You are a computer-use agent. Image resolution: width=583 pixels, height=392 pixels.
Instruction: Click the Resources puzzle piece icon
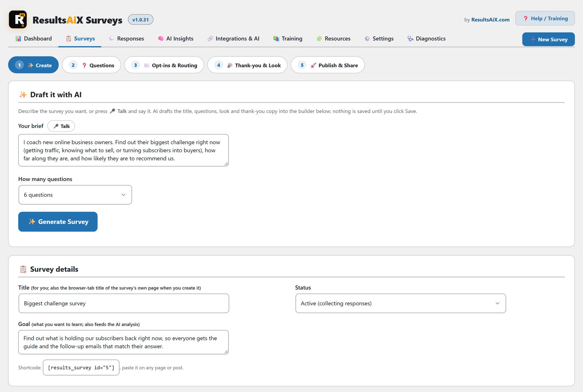(319, 39)
